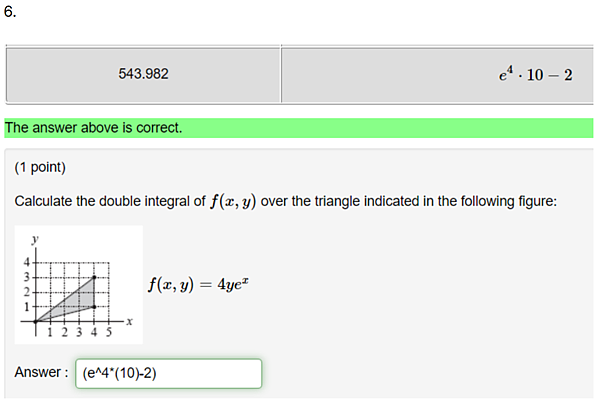
Task: Click the y axis label in figure
Action: tap(35, 240)
